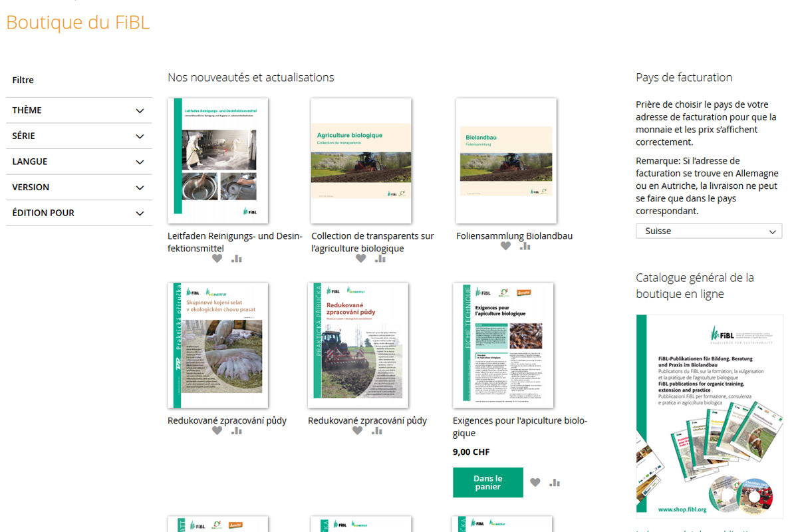Open Skupinové kojení selat cover thumbnail

point(218,346)
